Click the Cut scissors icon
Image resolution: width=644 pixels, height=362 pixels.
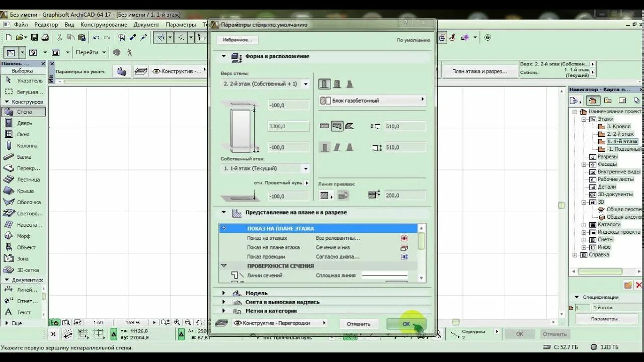click(x=59, y=37)
